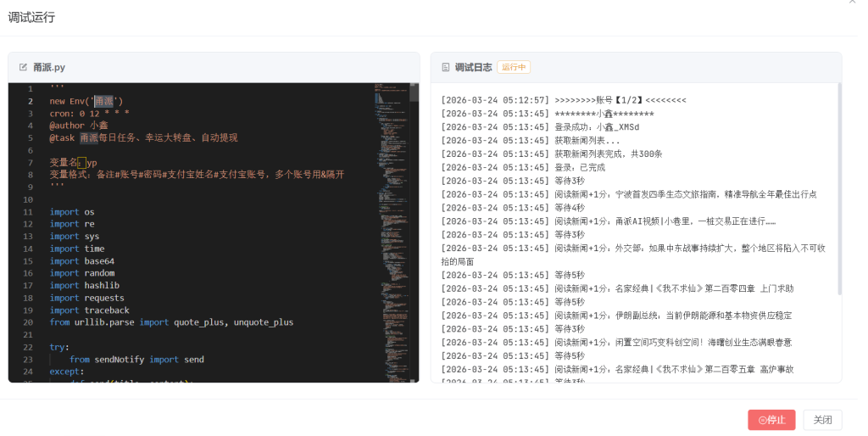Click the 停止 button
Image resolution: width=868 pixels, height=436 pixels.
coord(771,420)
